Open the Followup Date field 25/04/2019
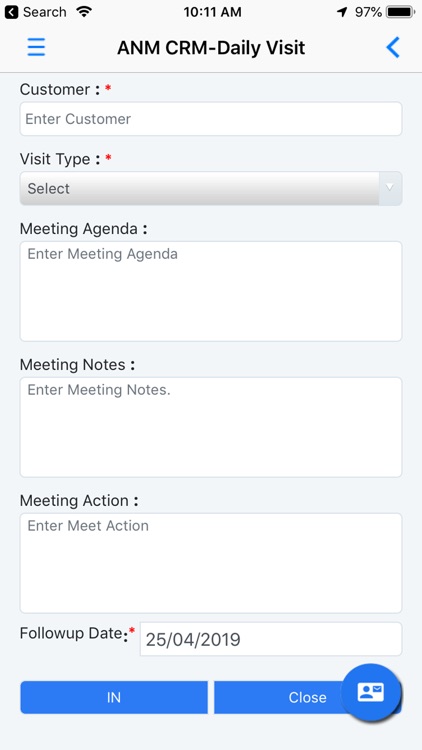The width and height of the screenshot is (422, 750). 271,639
